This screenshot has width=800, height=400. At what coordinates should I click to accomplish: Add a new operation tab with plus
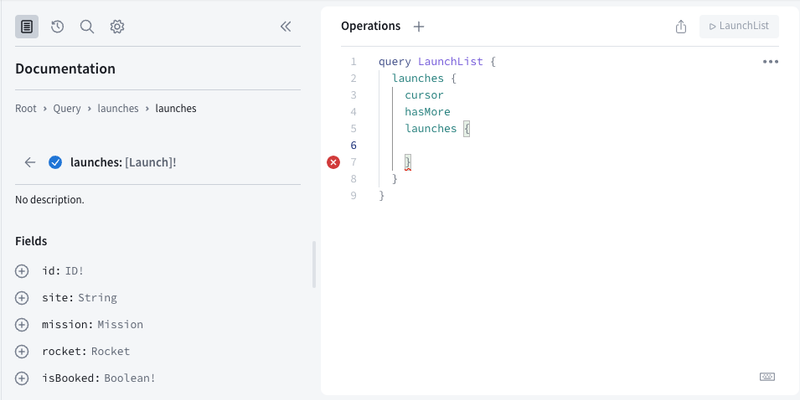click(419, 27)
